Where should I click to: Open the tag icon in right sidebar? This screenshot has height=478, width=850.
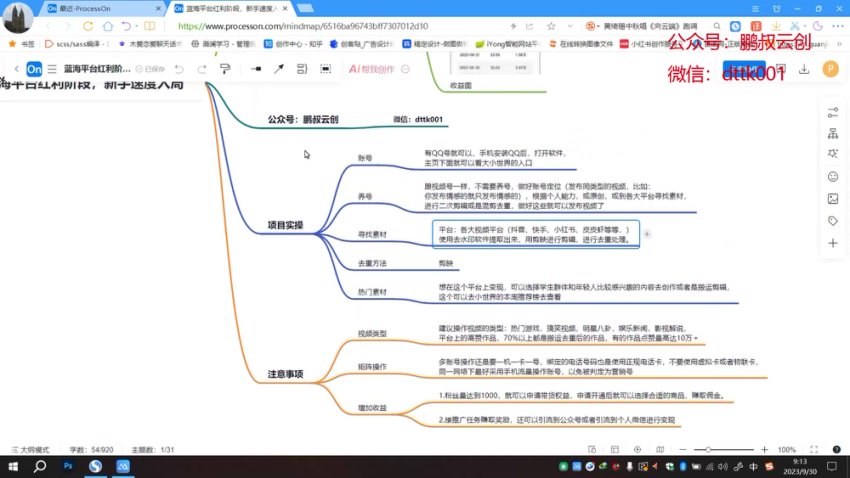point(833,220)
